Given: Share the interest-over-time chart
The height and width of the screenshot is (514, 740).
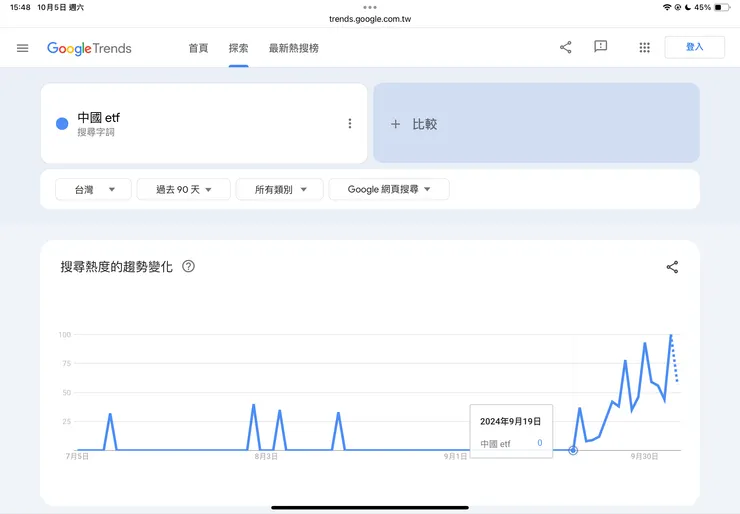Looking at the screenshot, I should (x=672, y=267).
